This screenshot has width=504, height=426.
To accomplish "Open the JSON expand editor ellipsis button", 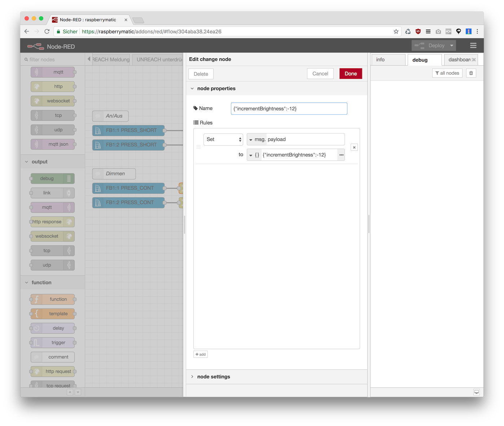I will [x=341, y=155].
